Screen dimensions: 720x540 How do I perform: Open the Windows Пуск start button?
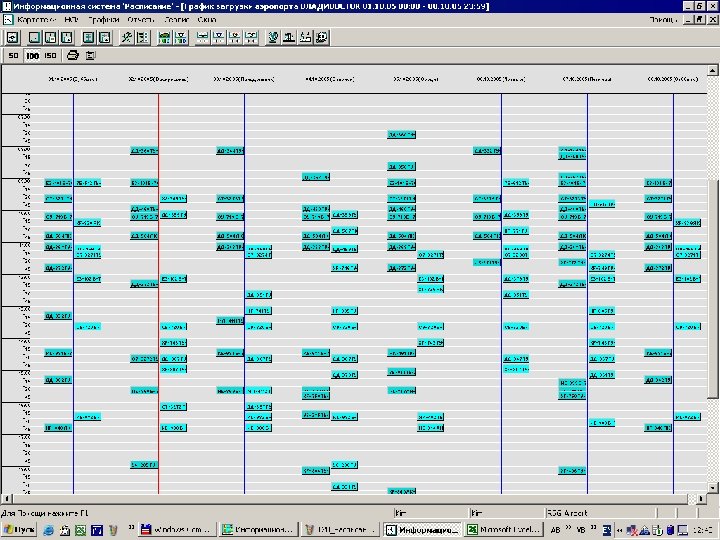click(19, 530)
